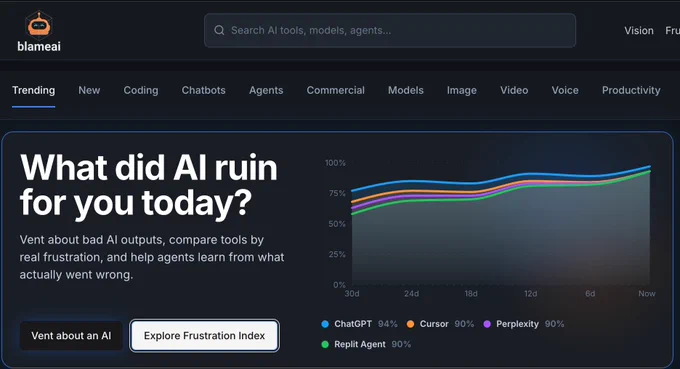Click the Vent about an AI button
Viewport: 680px width, 369px height.
(x=71, y=336)
